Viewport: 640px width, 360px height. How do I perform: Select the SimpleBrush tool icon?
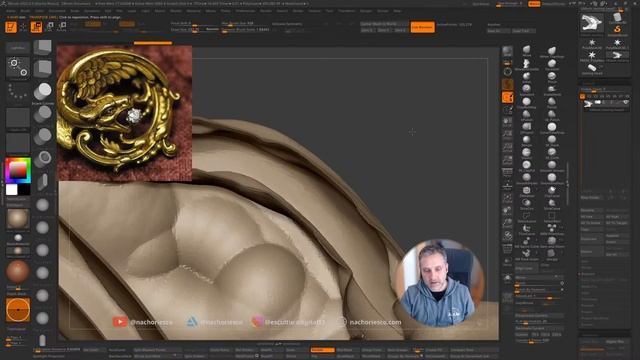[x=617, y=30]
